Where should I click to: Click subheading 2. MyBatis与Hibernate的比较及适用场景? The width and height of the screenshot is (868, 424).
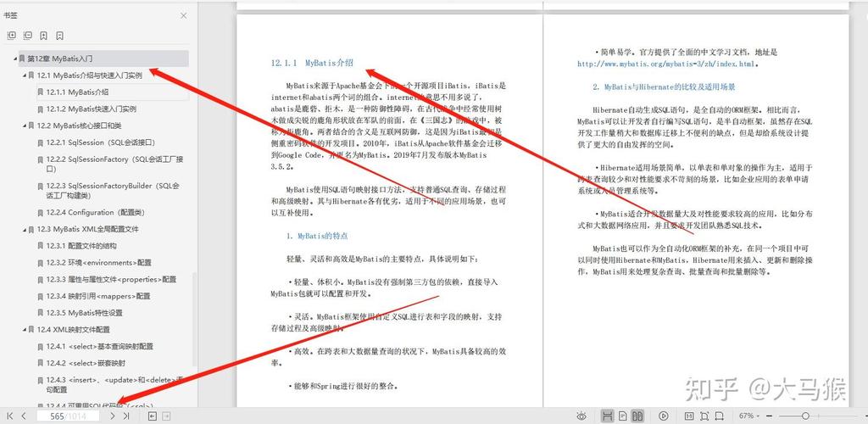664,87
